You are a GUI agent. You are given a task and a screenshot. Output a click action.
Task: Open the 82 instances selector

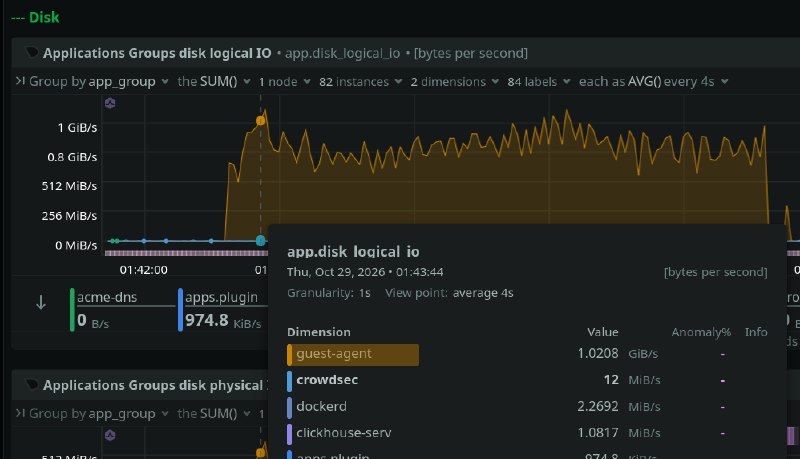coord(360,82)
